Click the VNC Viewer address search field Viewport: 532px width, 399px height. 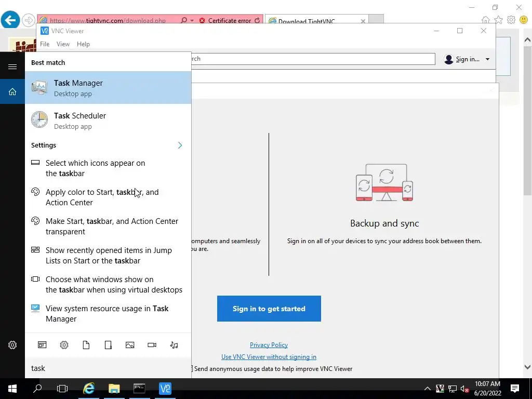point(313,59)
